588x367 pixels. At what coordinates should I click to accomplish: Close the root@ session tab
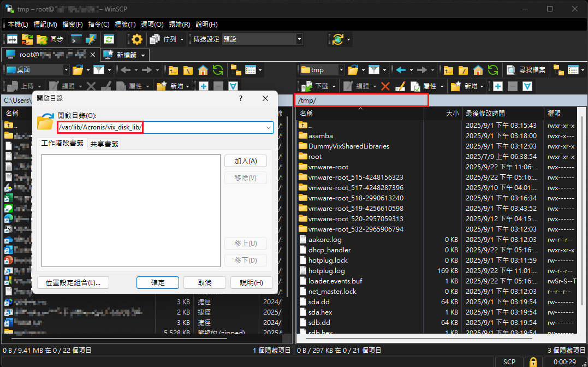pyautogui.click(x=93, y=55)
